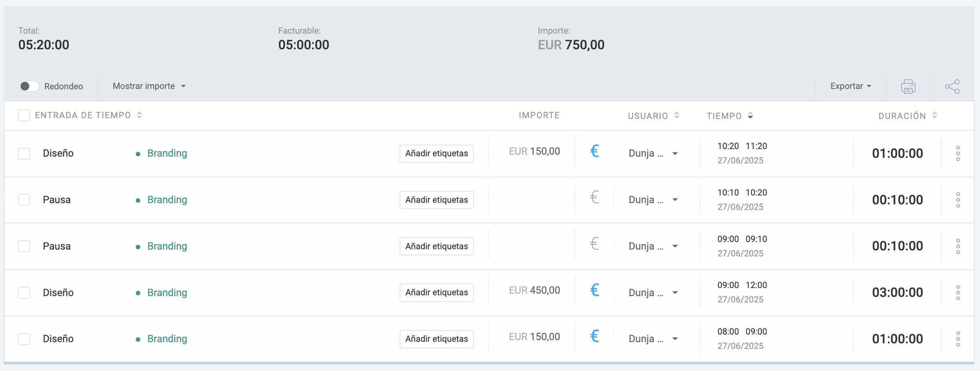
Task: Edit end time 11:20 of first entry
Action: tap(756, 146)
